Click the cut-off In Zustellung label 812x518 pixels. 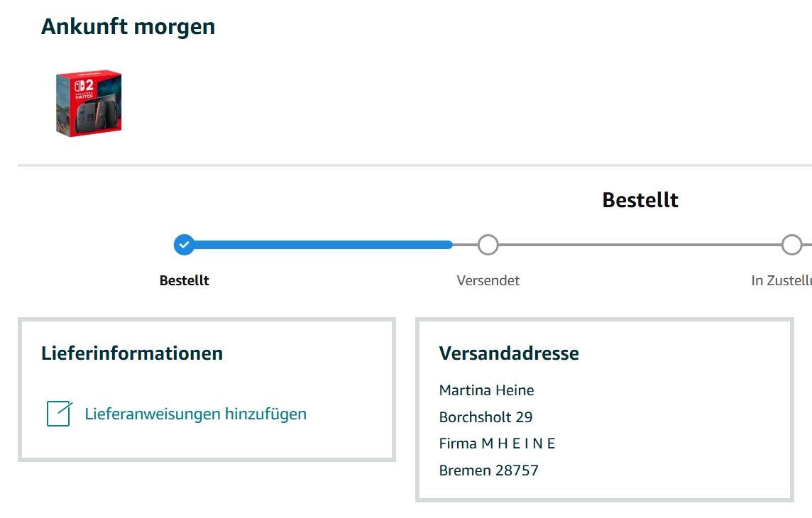tap(781, 280)
